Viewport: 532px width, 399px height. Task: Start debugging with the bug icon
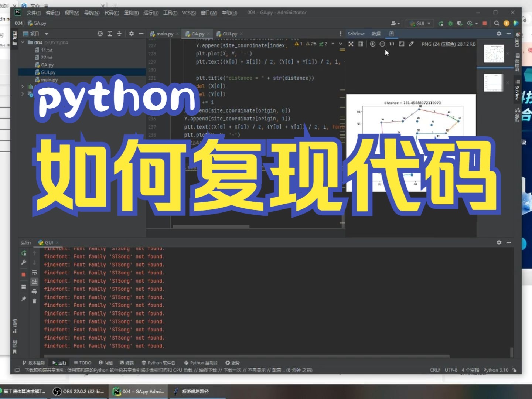coord(450,23)
